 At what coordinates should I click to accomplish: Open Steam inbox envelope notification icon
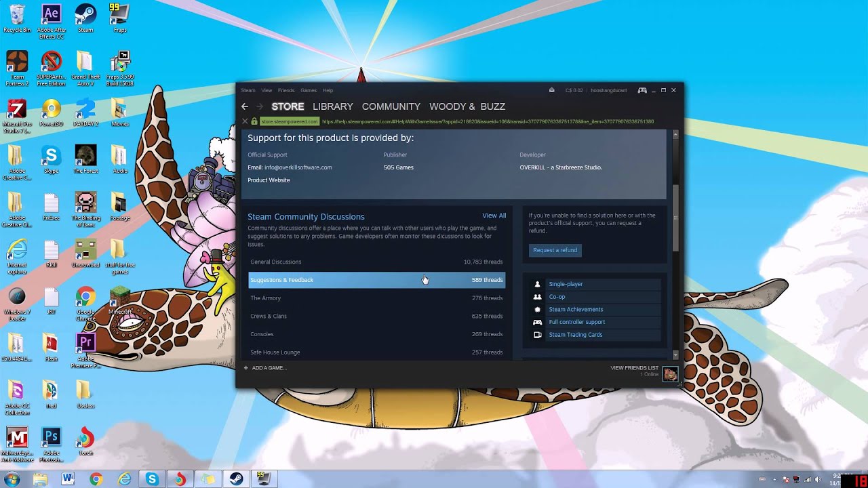pyautogui.click(x=551, y=90)
